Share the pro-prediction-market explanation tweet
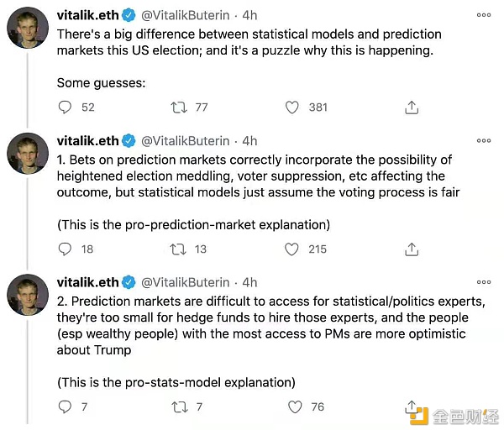The image size is (504, 430). click(x=411, y=249)
